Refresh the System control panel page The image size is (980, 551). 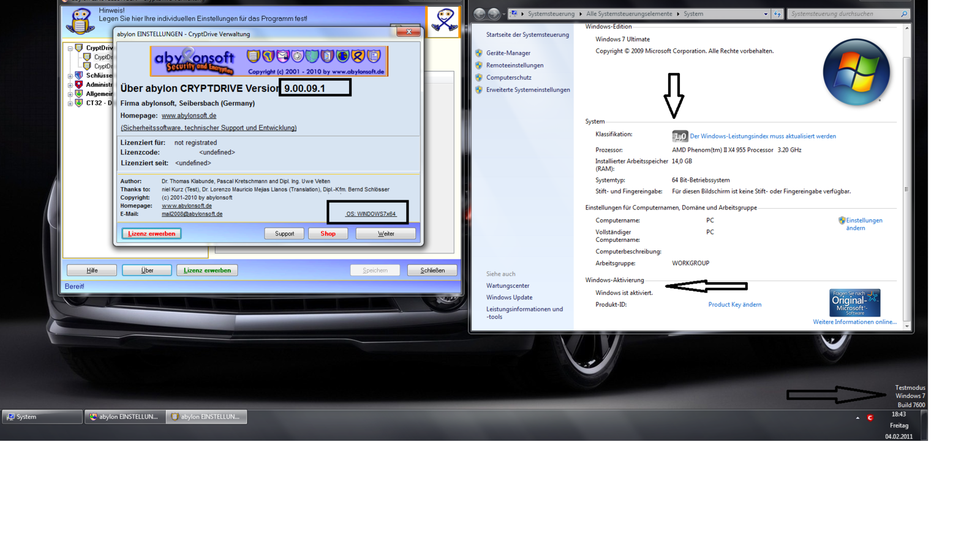click(x=777, y=13)
